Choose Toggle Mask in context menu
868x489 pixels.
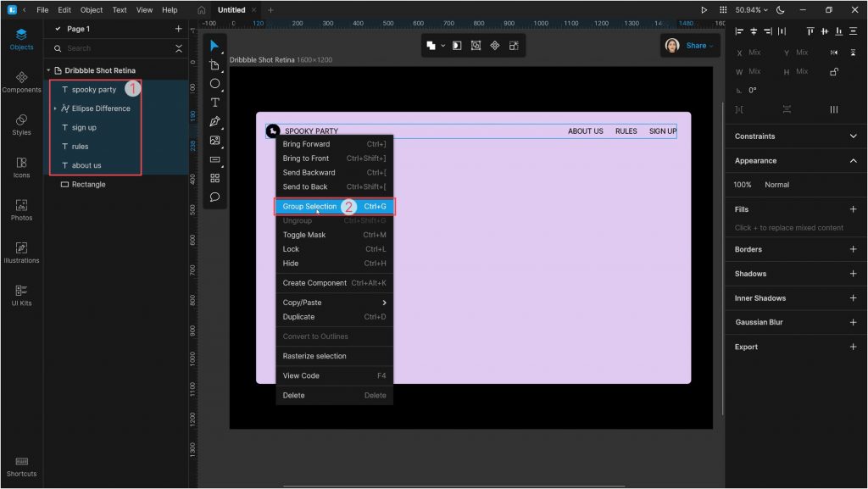334,235
